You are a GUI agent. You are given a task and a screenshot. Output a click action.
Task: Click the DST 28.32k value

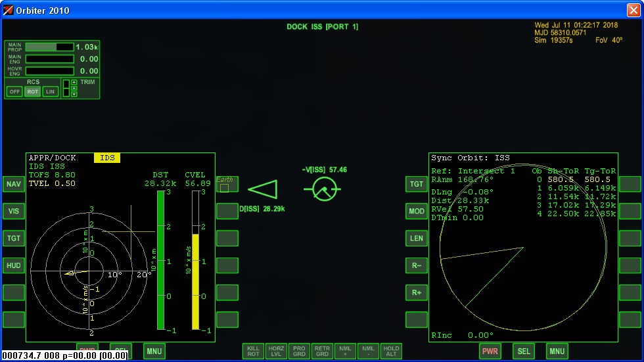click(160, 183)
